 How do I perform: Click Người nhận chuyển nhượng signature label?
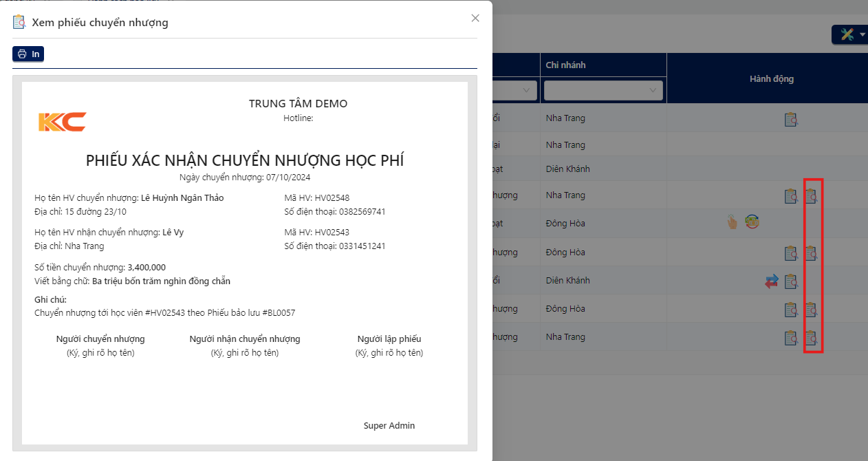pyautogui.click(x=245, y=339)
